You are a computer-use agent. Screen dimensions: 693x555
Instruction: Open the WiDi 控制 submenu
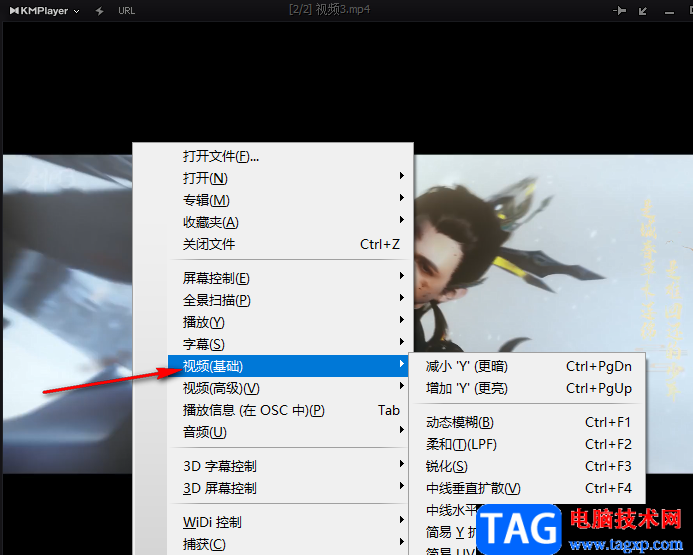[290, 523]
